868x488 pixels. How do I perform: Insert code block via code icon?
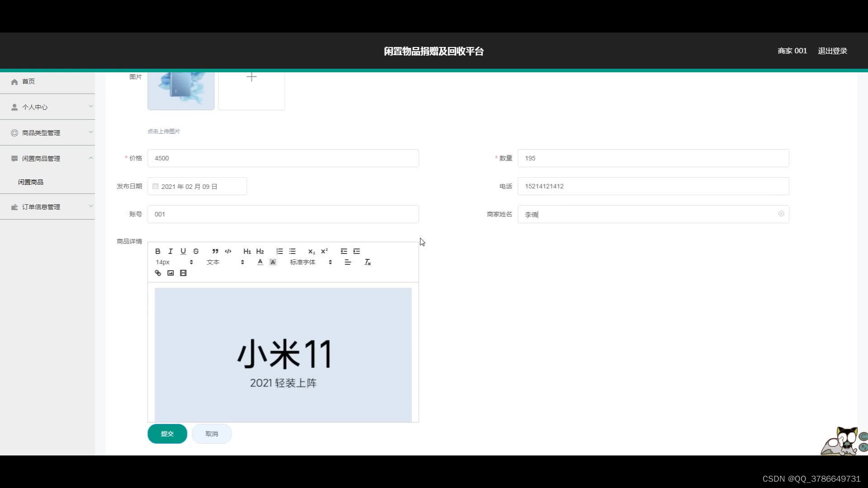tap(228, 251)
